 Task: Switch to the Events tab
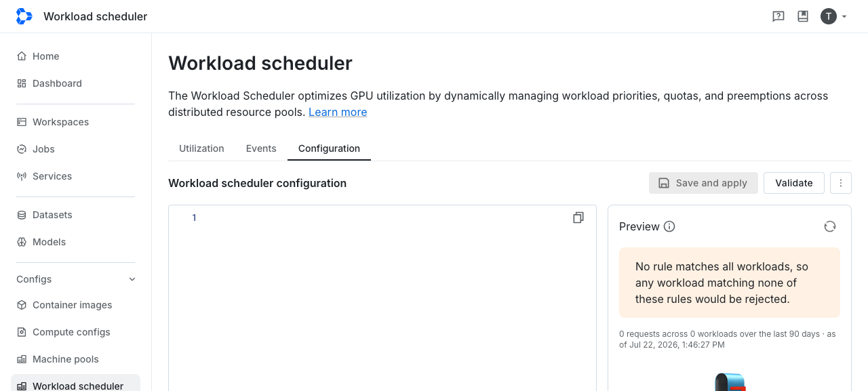261,148
